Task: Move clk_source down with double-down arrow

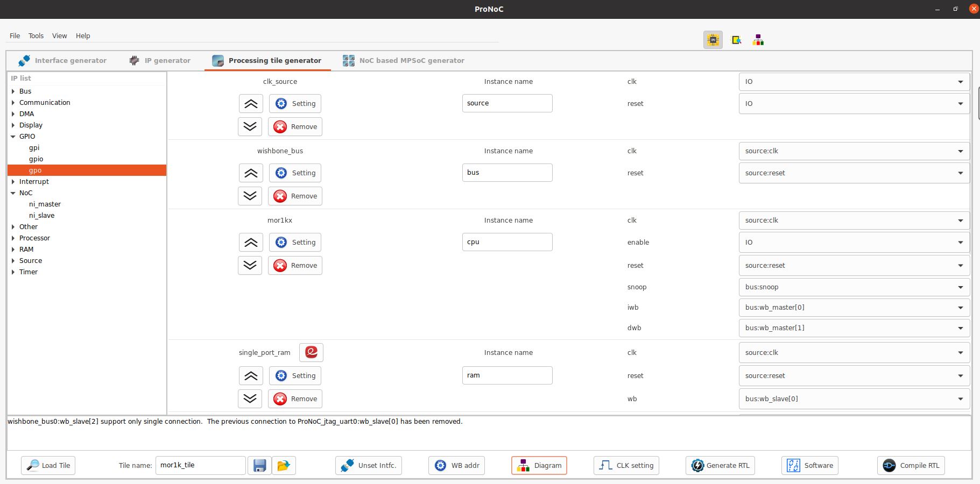Action: (250, 127)
